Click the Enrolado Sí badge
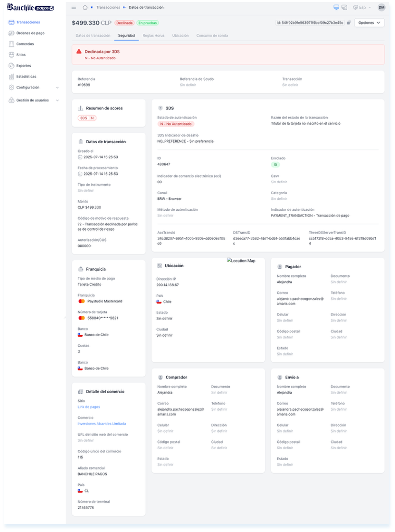 pyautogui.click(x=275, y=164)
